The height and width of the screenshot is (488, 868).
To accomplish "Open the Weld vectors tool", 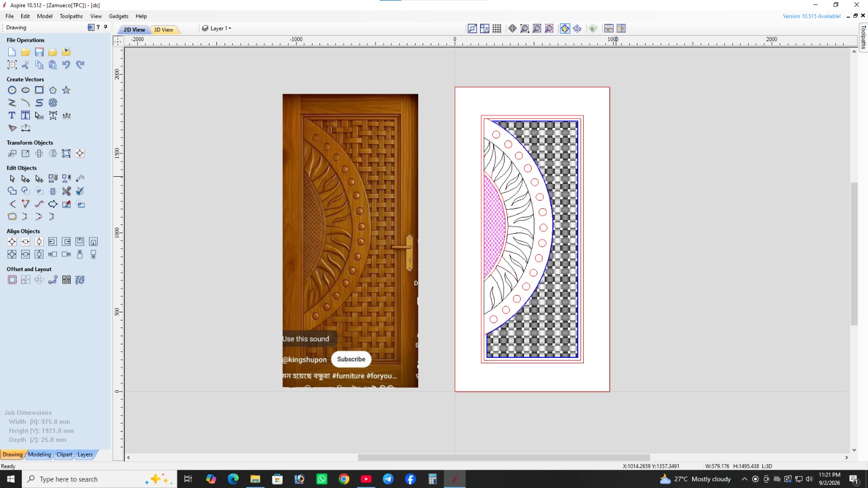I will coord(12,191).
